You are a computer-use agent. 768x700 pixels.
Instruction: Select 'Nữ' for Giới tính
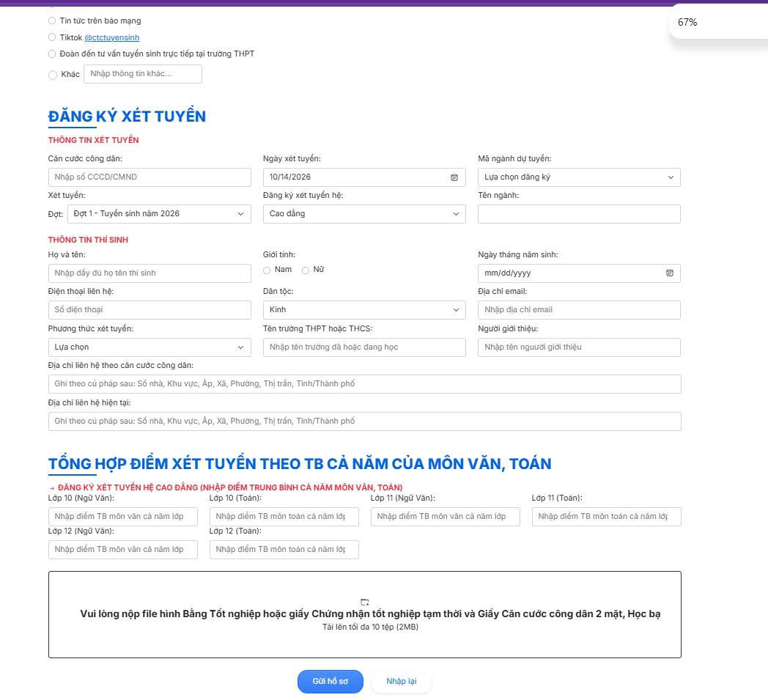click(x=306, y=270)
